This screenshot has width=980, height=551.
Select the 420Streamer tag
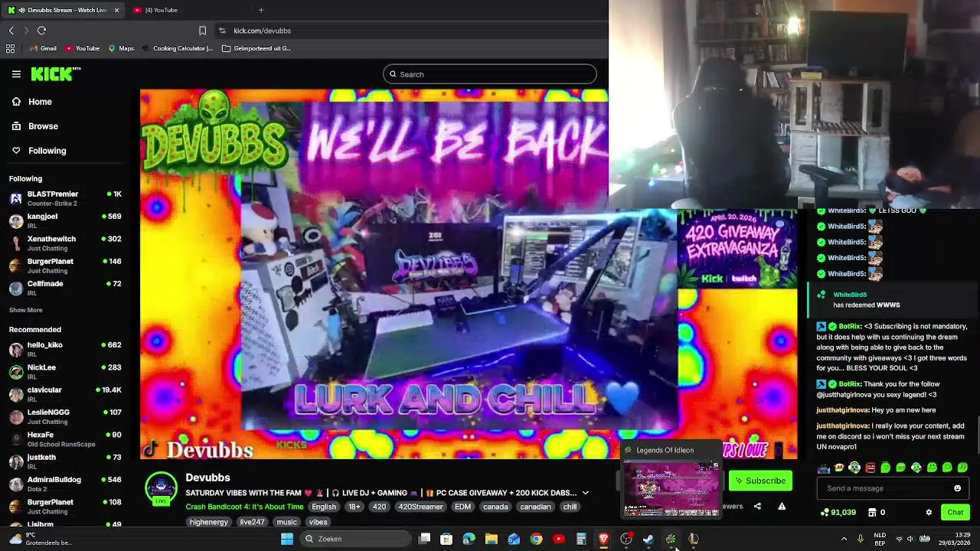(420, 507)
